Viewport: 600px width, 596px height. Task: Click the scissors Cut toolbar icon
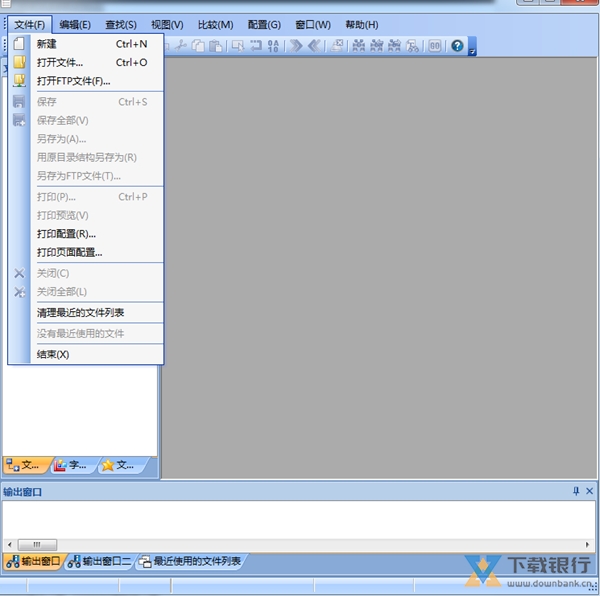(x=180, y=46)
